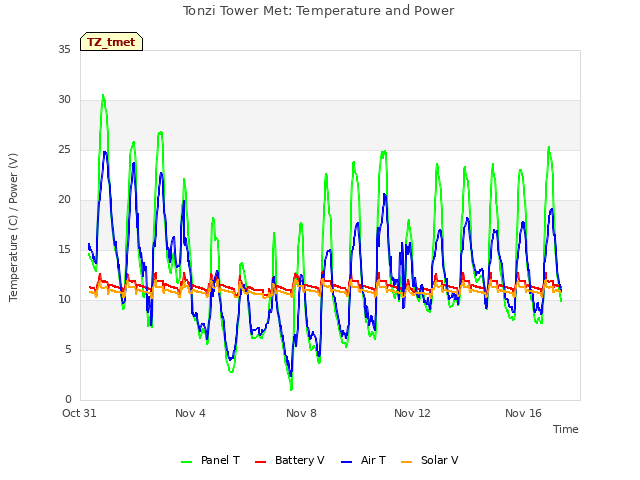The height and width of the screenshot is (480, 640).
Task: Click the green Panel T legend swatch
Action: pos(187,462)
